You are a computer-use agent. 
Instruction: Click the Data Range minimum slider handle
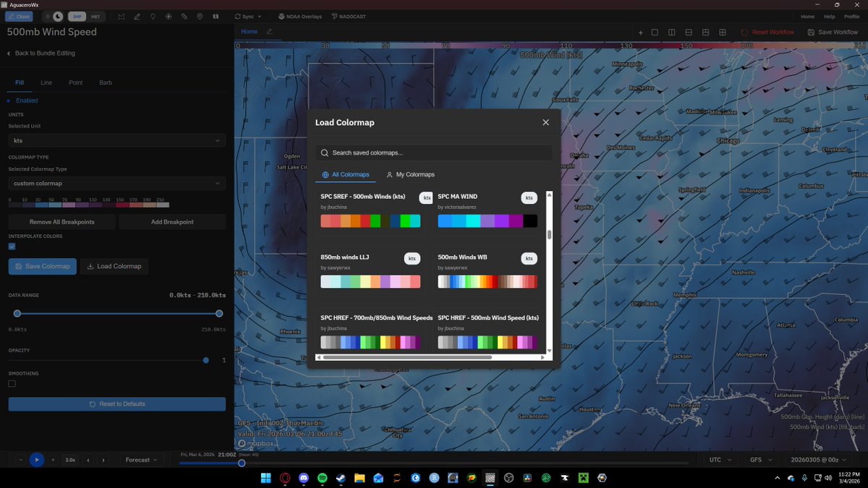click(17, 314)
